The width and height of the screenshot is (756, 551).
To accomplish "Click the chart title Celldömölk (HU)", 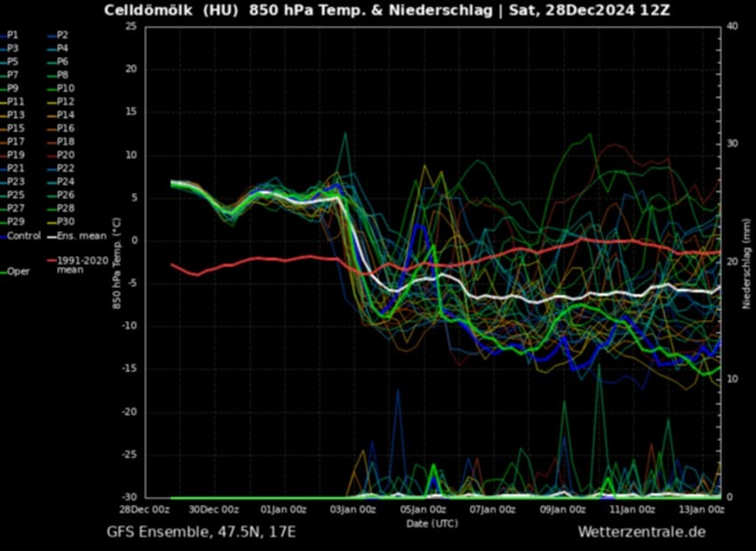I will 169,11.
